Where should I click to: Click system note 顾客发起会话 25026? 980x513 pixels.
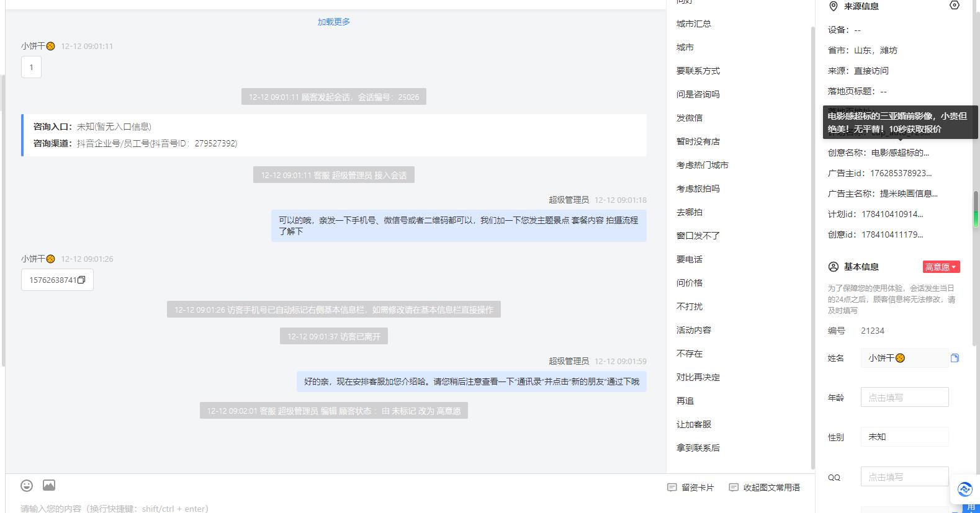point(334,97)
